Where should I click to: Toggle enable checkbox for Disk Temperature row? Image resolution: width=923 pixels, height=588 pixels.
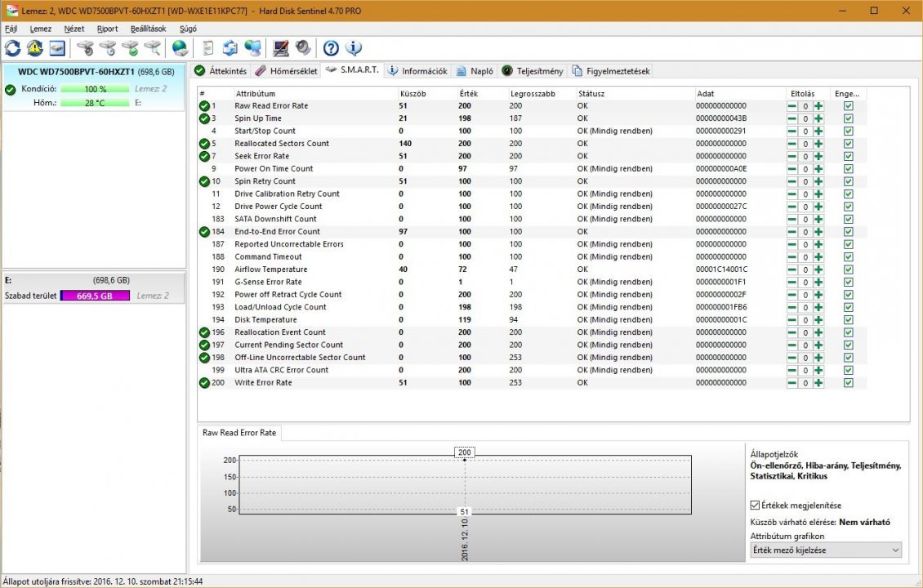tap(848, 319)
